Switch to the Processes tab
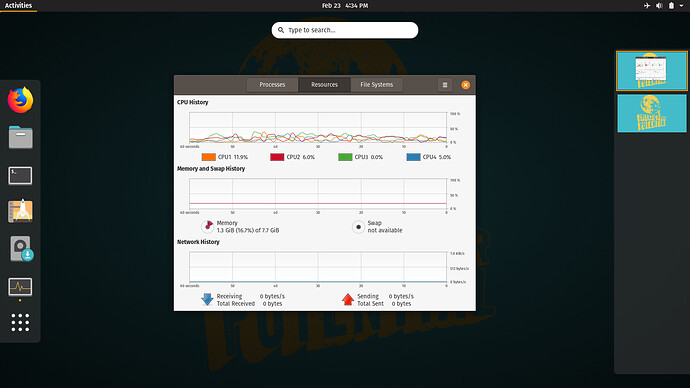Image resolution: width=690 pixels, height=388 pixels. coord(272,84)
